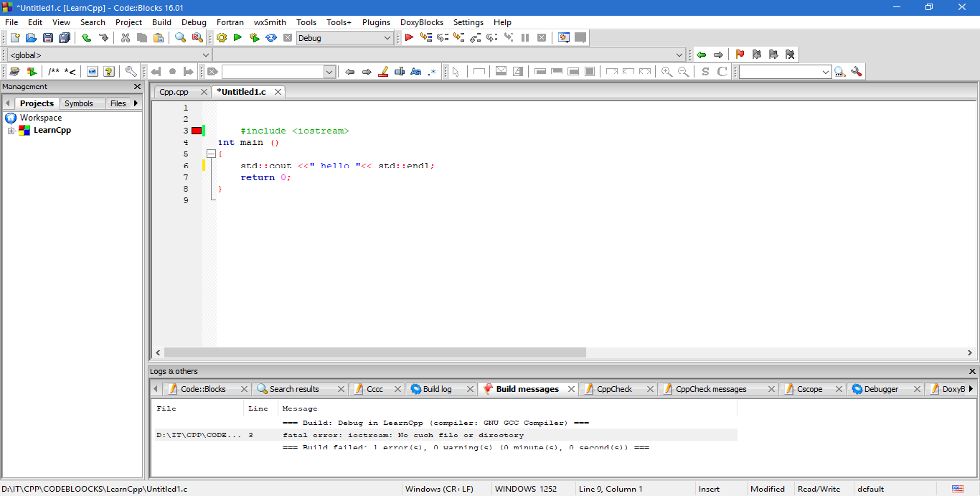
Task: Click the Build gear icon
Action: click(221, 38)
